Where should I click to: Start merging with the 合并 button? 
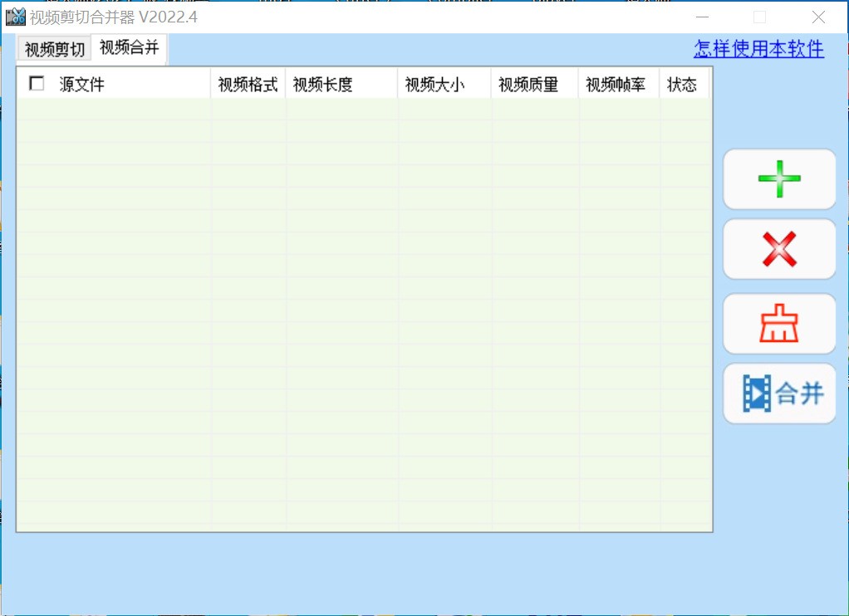(x=778, y=394)
